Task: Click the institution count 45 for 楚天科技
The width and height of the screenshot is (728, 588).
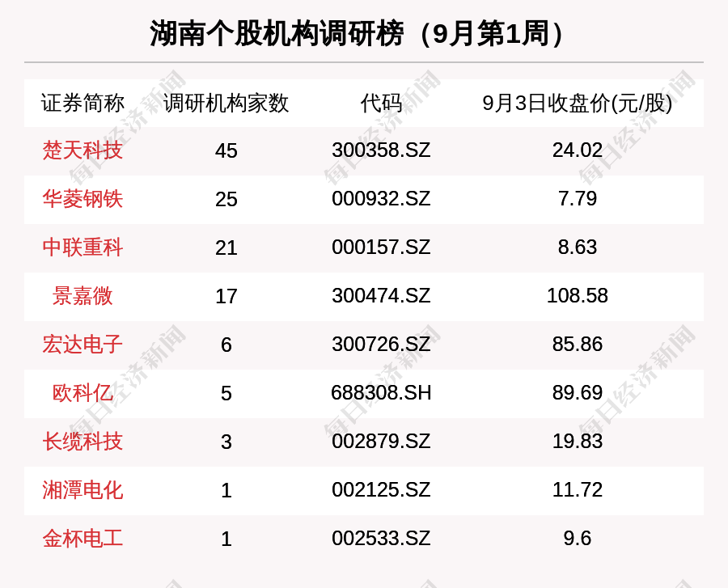Action: [226, 150]
